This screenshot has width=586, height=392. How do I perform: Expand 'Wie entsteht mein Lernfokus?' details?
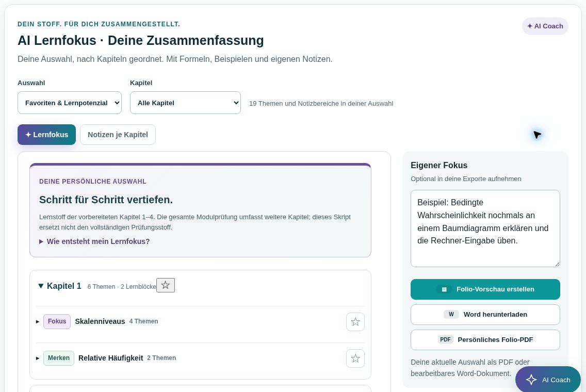tap(94, 241)
